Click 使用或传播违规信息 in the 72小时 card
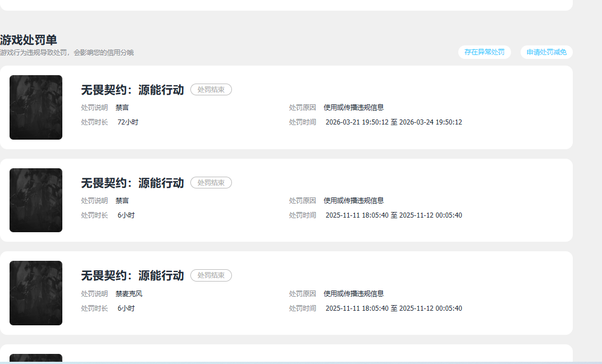Screen dimensions: 602x364 click(354, 108)
